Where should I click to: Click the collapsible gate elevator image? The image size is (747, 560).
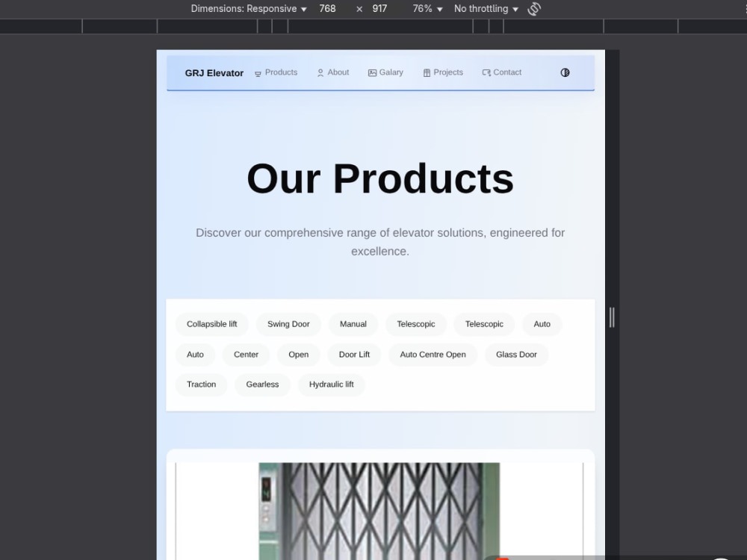point(379,511)
